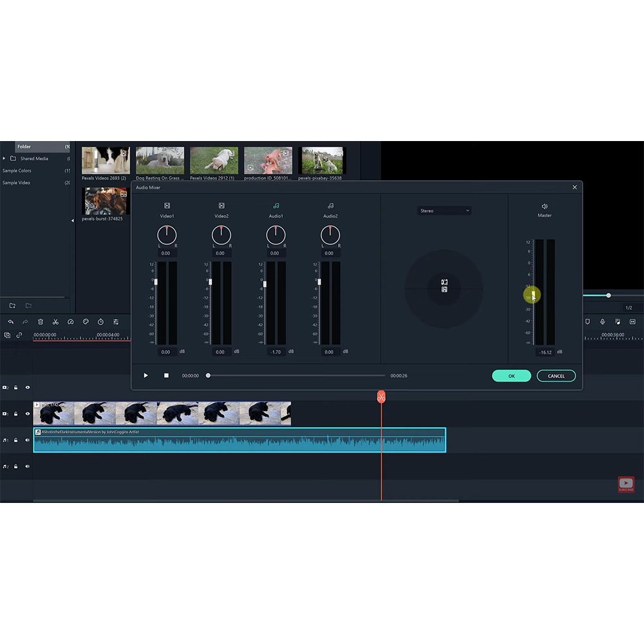This screenshot has height=644, width=644.
Task: Close the Audio Mixer dialog
Action: [574, 187]
